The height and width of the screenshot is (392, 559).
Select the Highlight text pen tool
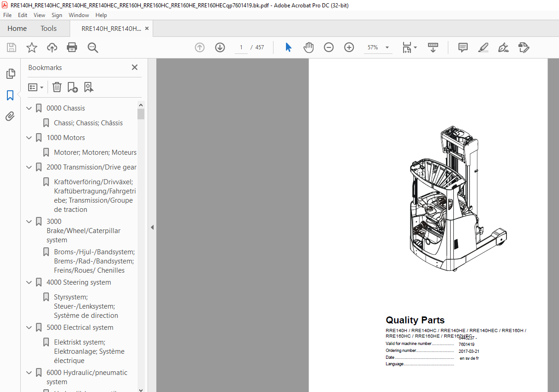[x=483, y=47]
